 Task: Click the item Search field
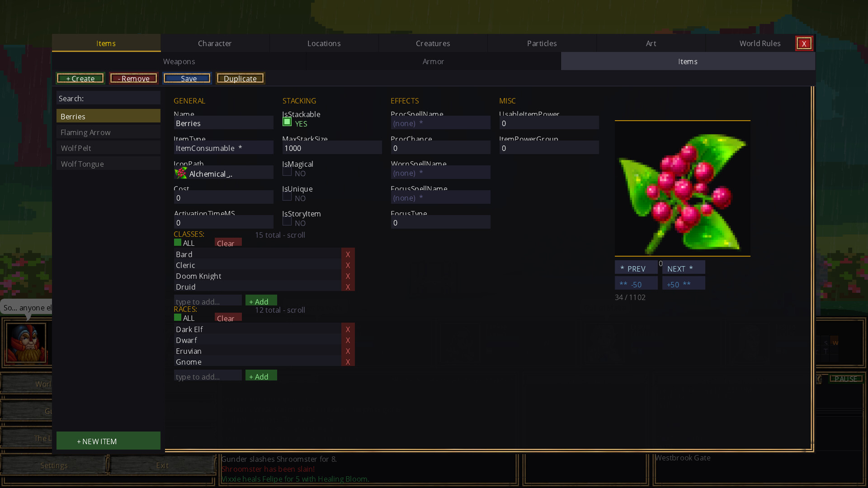point(108,98)
